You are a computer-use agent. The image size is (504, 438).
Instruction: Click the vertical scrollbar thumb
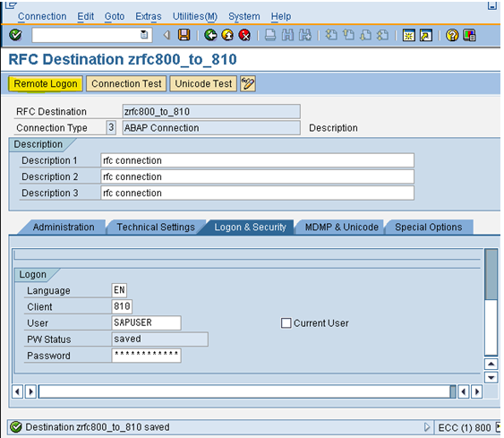(x=491, y=274)
